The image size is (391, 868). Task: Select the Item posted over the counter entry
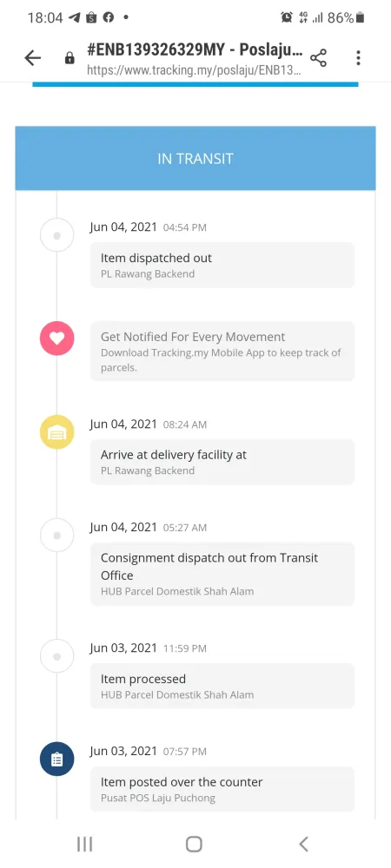pyautogui.click(x=222, y=789)
